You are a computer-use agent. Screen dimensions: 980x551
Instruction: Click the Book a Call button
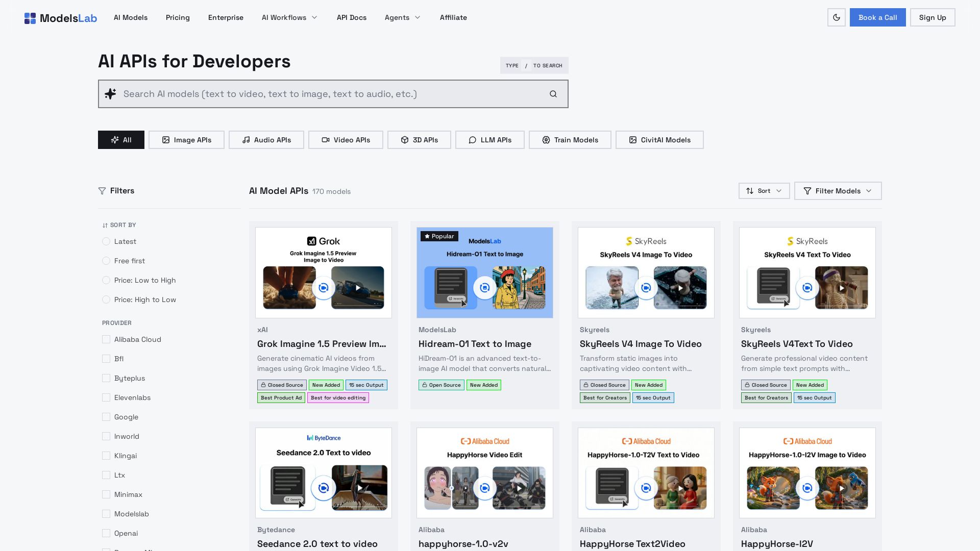tap(878, 17)
